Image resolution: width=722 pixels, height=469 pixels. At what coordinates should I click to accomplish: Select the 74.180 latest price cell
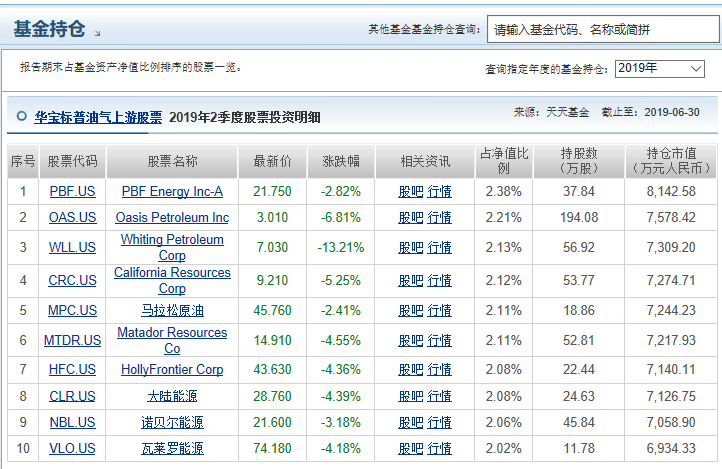pyautogui.click(x=272, y=448)
